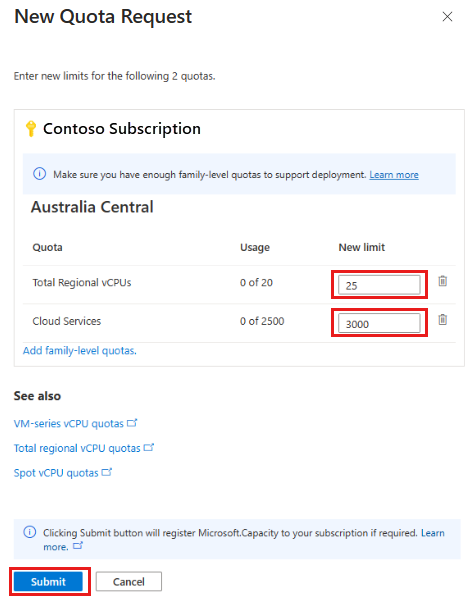The height and width of the screenshot is (602, 473).
Task: Delete the Cloud Services quota row
Action: tap(443, 319)
